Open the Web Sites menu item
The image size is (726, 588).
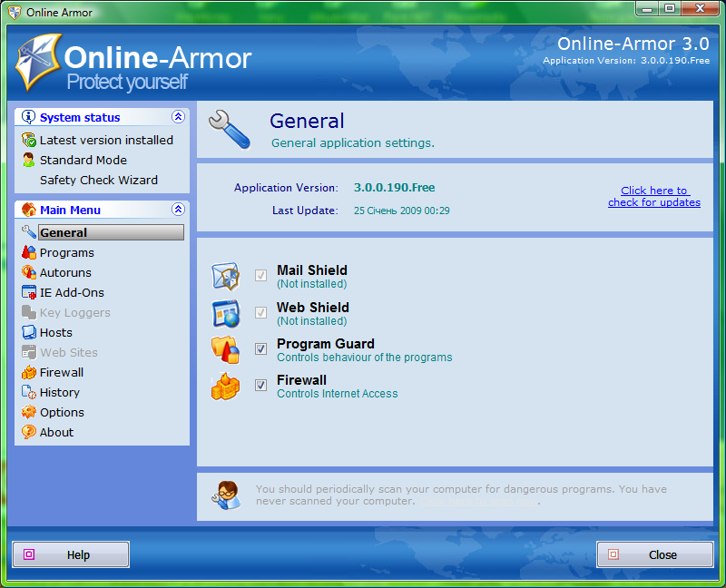[69, 352]
